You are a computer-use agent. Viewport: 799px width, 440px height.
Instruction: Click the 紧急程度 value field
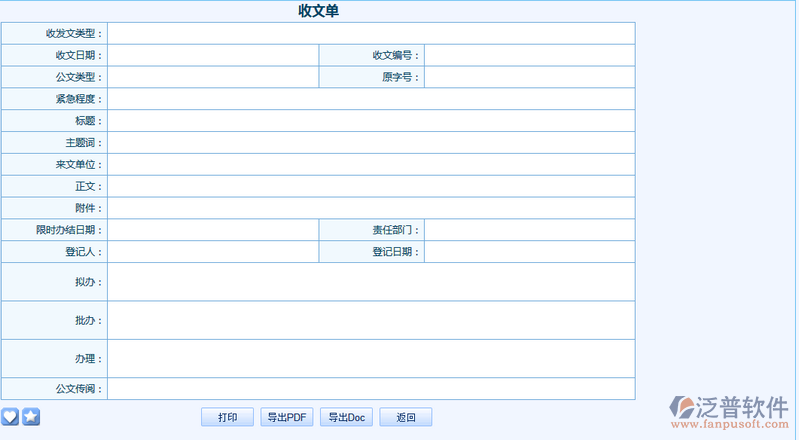(370, 99)
